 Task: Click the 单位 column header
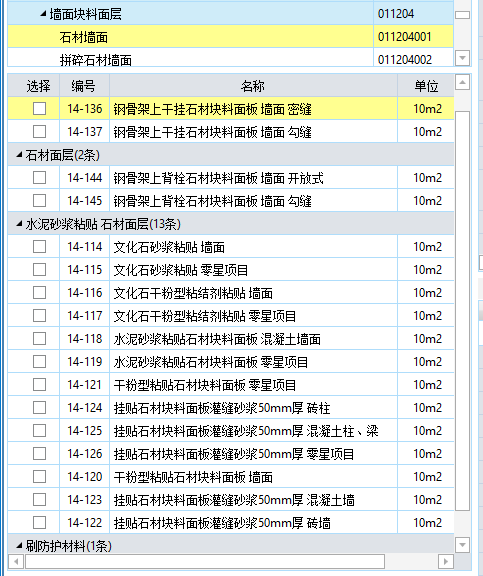pos(426,86)
